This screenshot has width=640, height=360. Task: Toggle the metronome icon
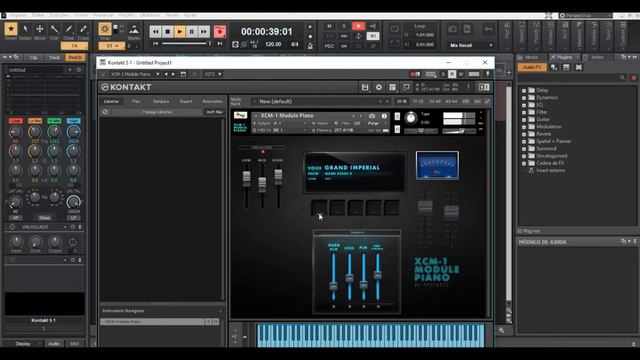(310, 46)
